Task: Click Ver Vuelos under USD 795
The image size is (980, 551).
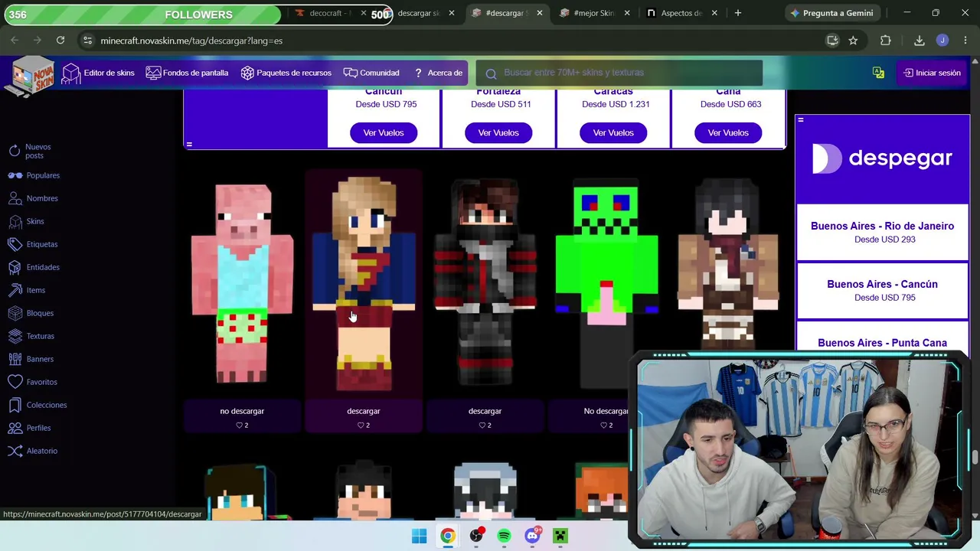Action: pos(384,133)
